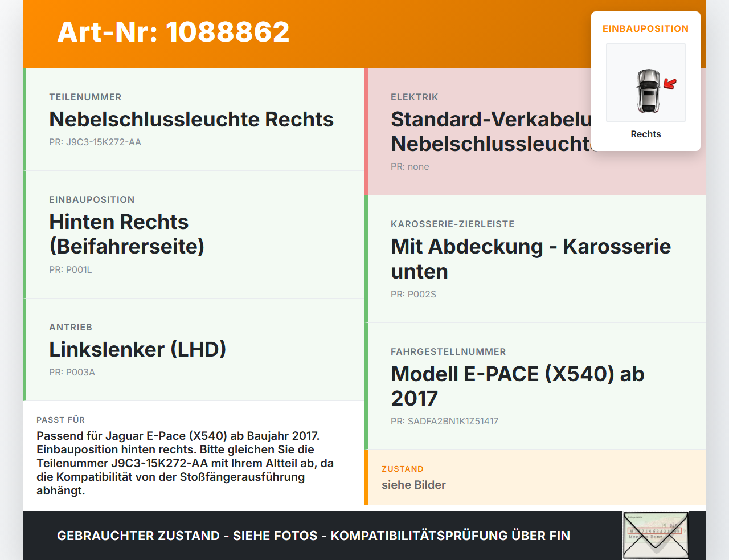Image resolution: width=729 pixels, height=560 pixels.
Task: Click the Hinten Rechts (Beifahrerseite) card
Action: pyautogui.click(x=194, y=235)
